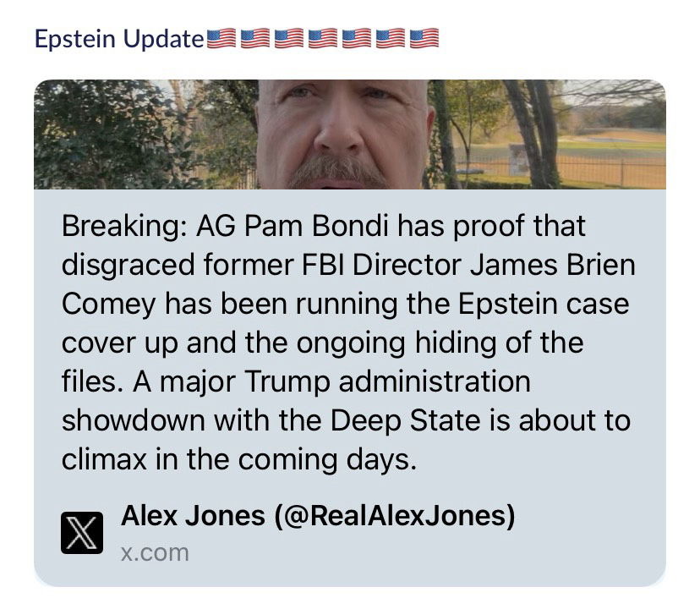700x598 pixels.
Task: Click the last US flag emoji
Action: click(x=424, y=39)
